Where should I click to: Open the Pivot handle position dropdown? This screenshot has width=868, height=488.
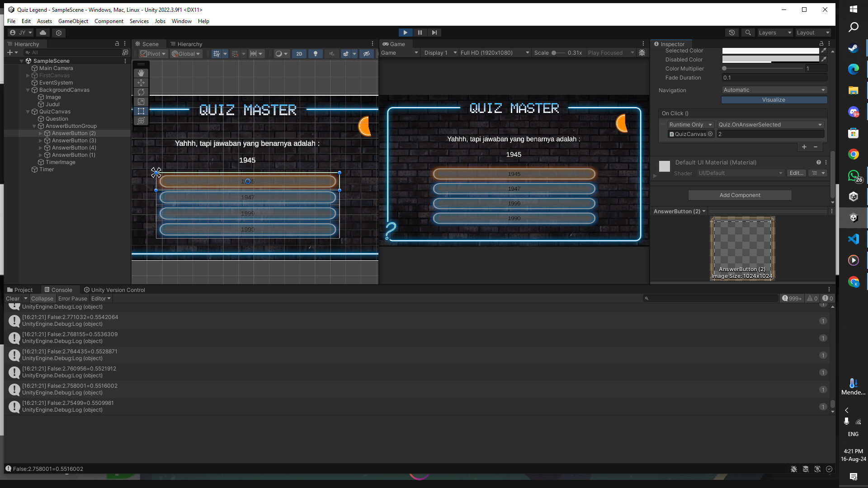click(153, 53)
